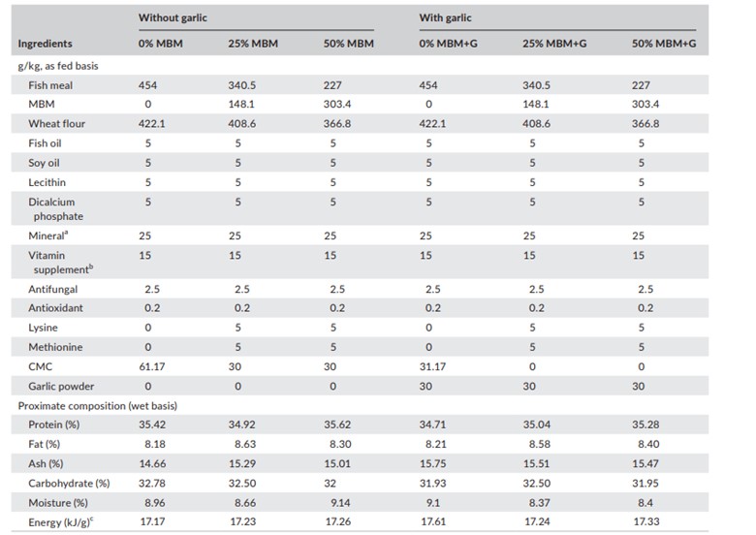Click the 'Methionine' row label
756x535 pixels.
point(54,346)
